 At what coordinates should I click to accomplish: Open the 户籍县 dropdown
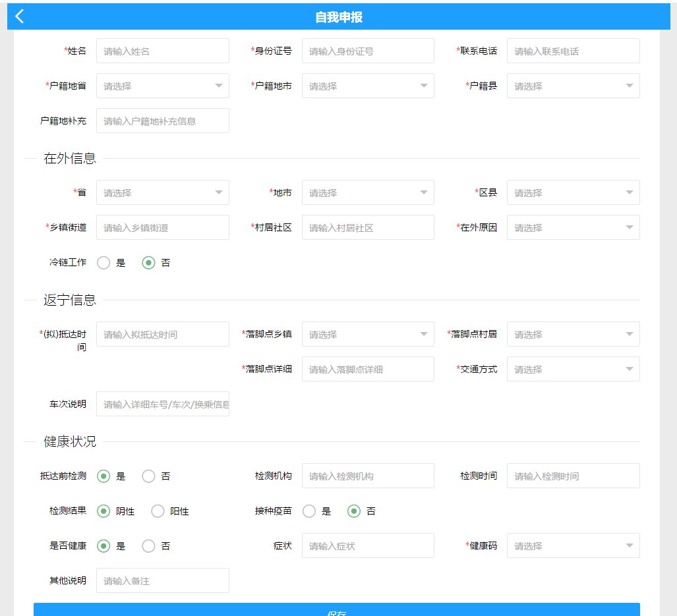coord(573,86)
